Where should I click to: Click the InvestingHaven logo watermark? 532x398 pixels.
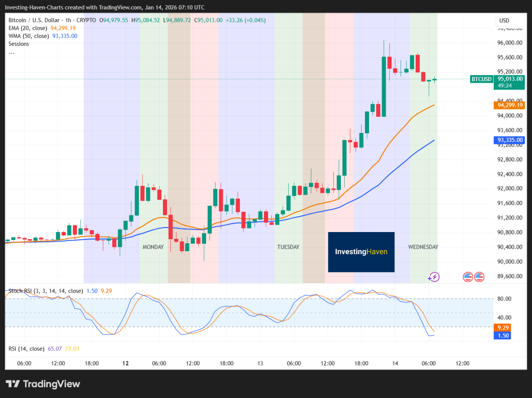[x=361, y=252]
